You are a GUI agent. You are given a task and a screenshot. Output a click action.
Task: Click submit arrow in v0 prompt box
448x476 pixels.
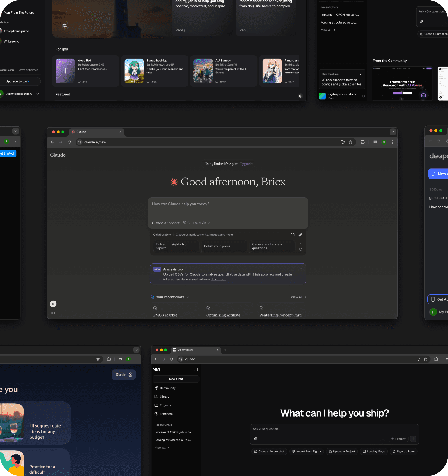tap(413, 439)
